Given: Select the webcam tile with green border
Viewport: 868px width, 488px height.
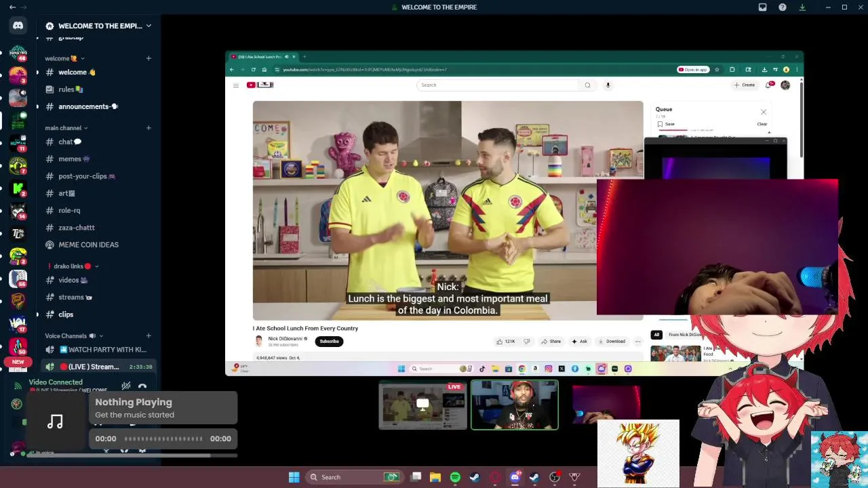Looking at the screenshot, I should point(515,405).
